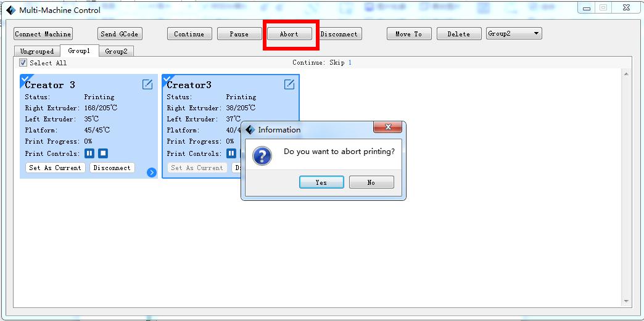Click Set As Current on Creator 3 card
Viewport: 644px width, 321px height.
pyautogui.click(x=56, y=168)
